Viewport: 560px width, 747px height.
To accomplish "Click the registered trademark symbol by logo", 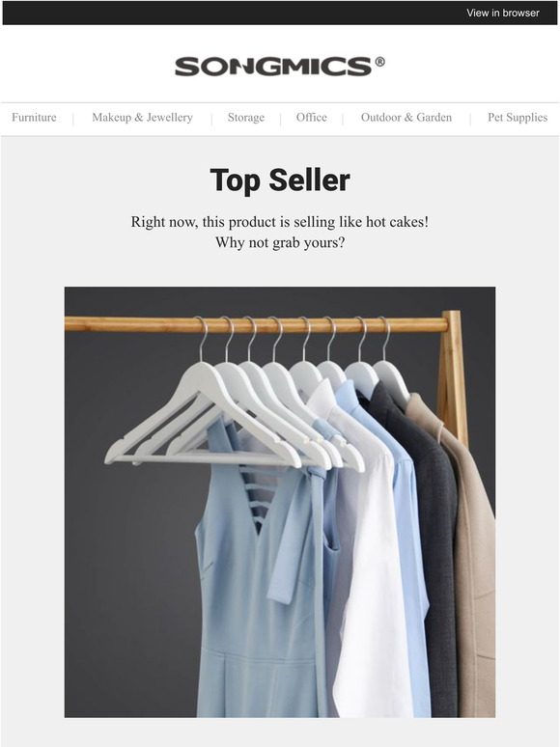I will click(379, 62).
